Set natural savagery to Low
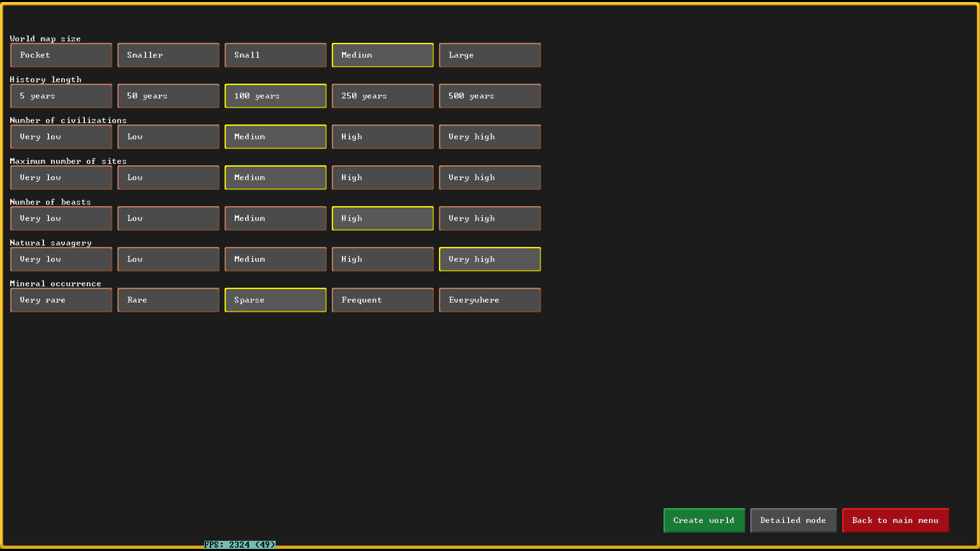This screenshot has height=551, width=980. (x=168, y=259)
